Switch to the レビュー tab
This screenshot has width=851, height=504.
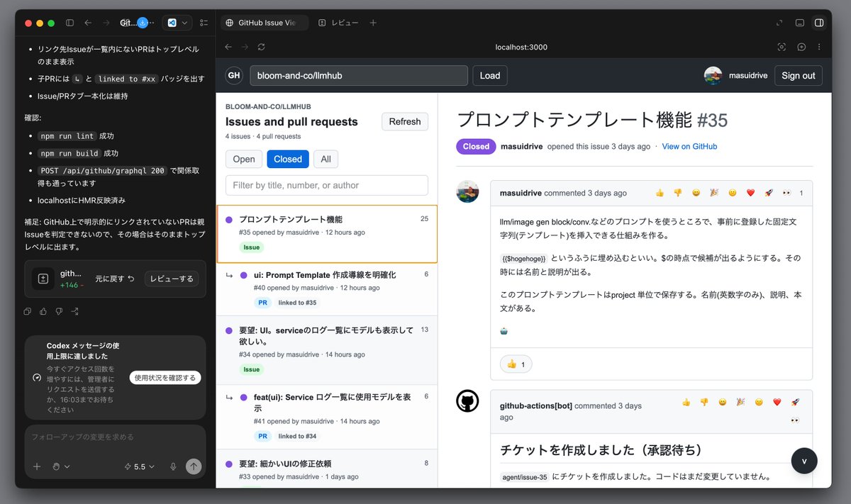pos(338,23)
